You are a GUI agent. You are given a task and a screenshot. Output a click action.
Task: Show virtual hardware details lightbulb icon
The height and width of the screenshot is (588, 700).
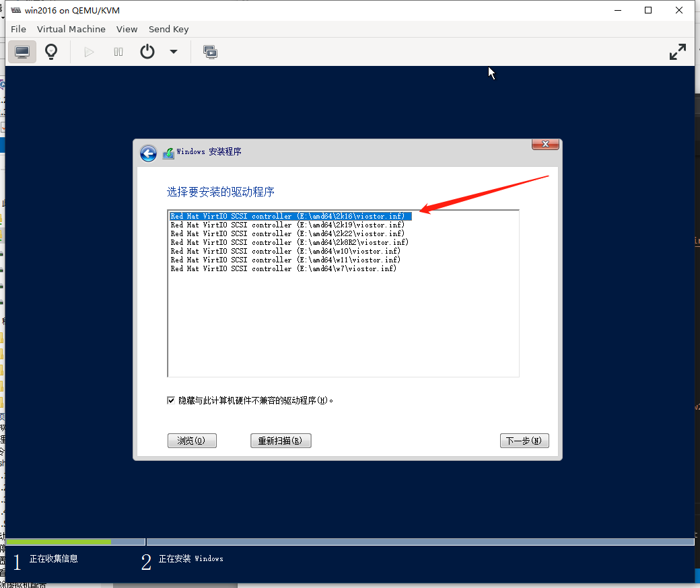tap(51, 52)
